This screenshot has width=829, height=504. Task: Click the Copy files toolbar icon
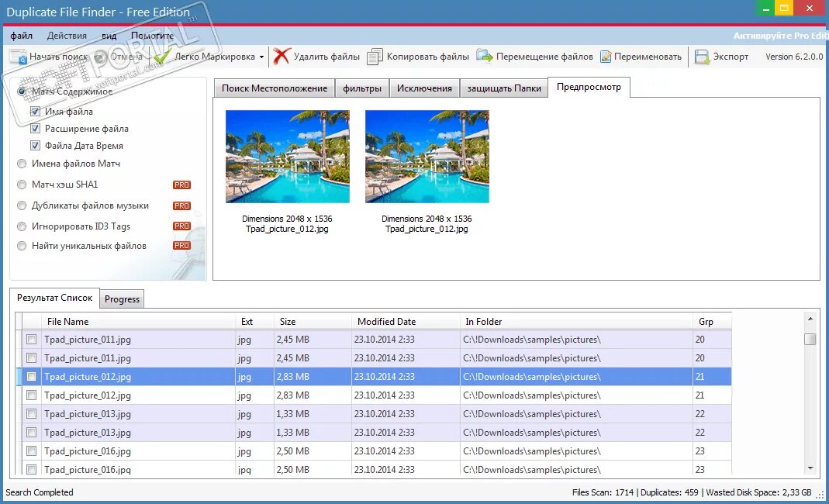(375, 57)
